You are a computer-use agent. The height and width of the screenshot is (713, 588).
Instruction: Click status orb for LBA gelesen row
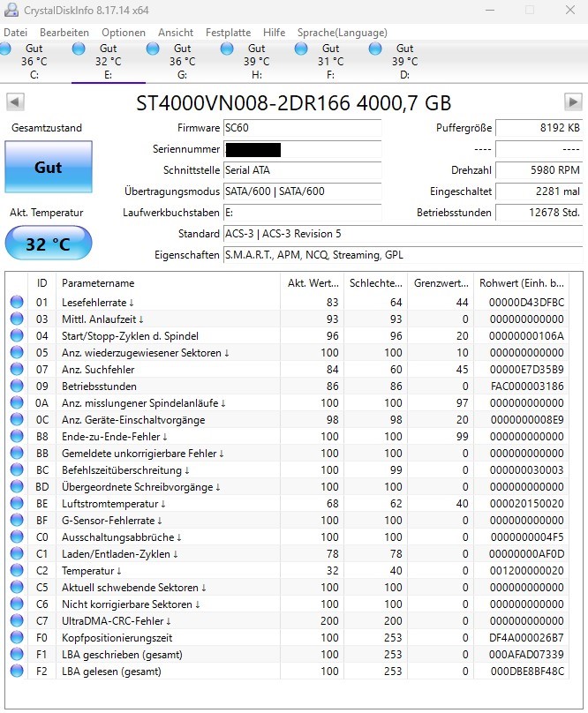point(17,671)
